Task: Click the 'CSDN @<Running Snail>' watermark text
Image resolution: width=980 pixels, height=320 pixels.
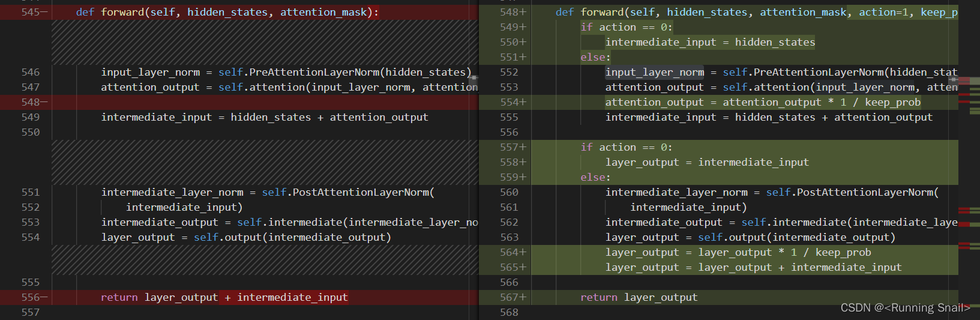Action: pos(905,308)
